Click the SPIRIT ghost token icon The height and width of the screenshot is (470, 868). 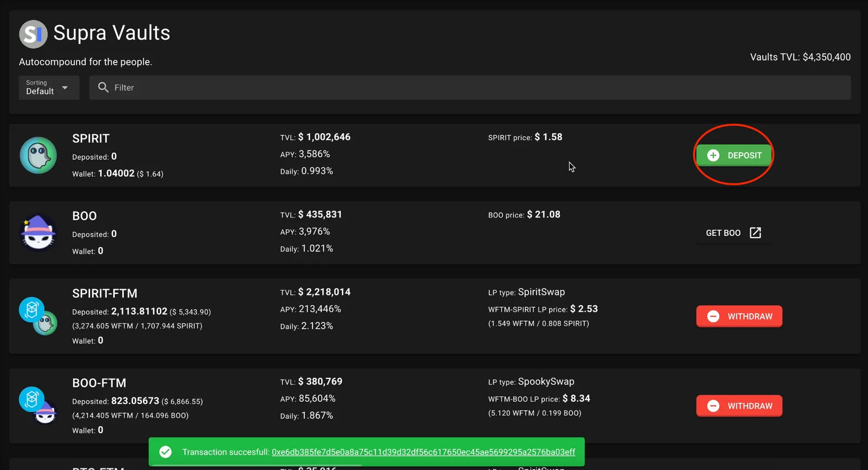click(38, 156)
